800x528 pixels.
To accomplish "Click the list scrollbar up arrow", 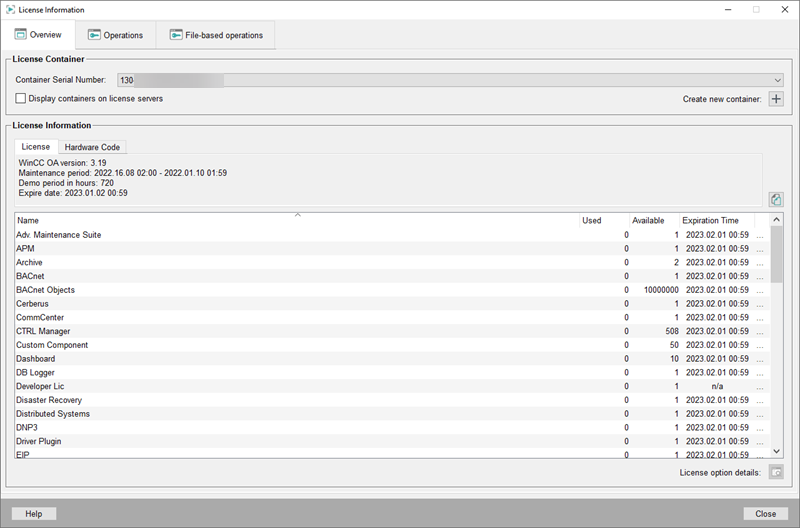I will click(x=777, y=220).
